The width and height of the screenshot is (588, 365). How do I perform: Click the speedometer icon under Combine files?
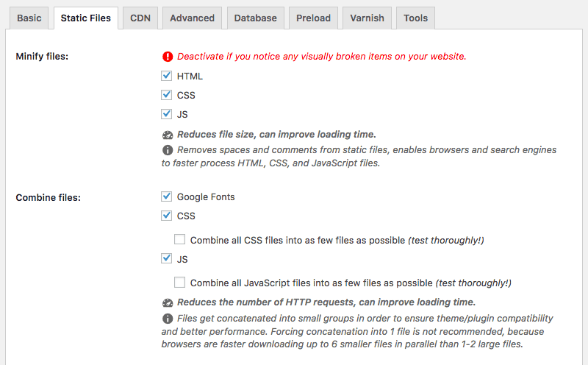[x=168, y=302]
